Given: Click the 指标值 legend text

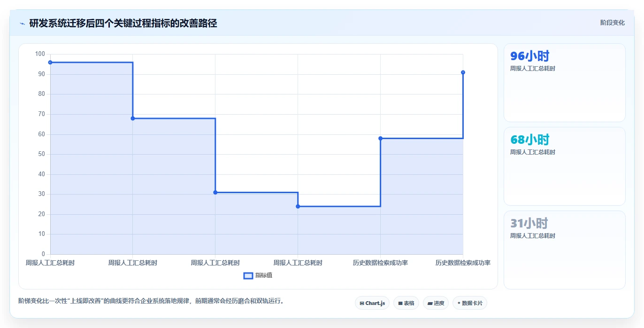Looking at the screenshot, I should 264,275.
